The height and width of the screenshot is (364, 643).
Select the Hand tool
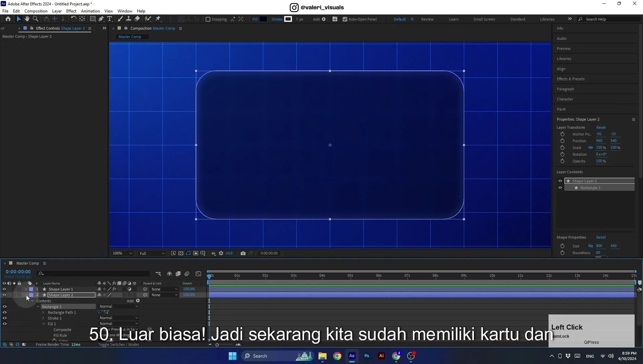click(27, 19)
